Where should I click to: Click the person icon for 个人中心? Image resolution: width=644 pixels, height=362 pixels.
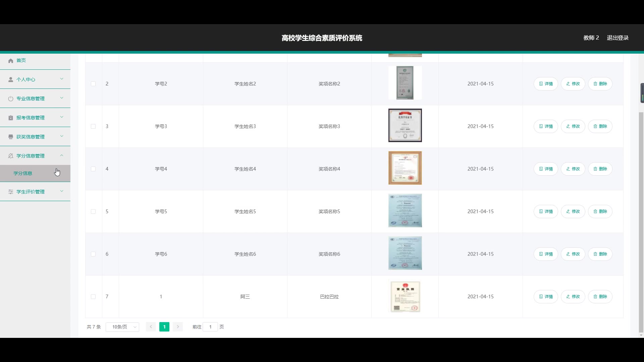11,79
